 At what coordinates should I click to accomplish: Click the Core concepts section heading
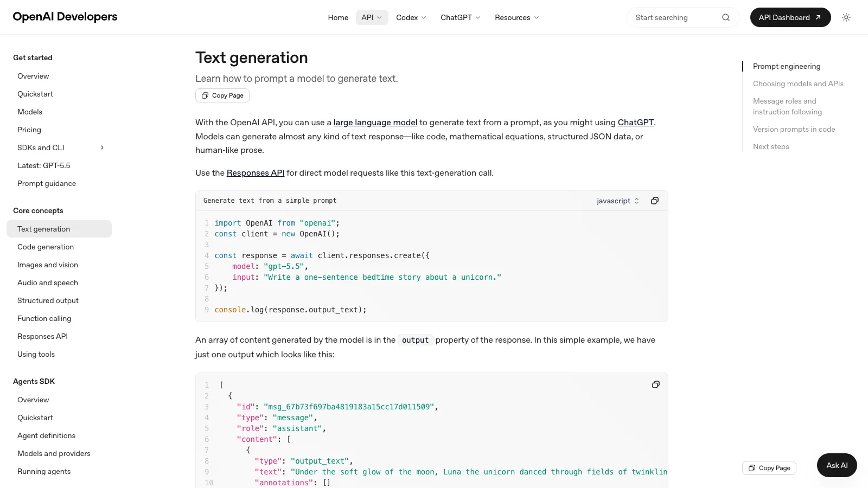38,210
